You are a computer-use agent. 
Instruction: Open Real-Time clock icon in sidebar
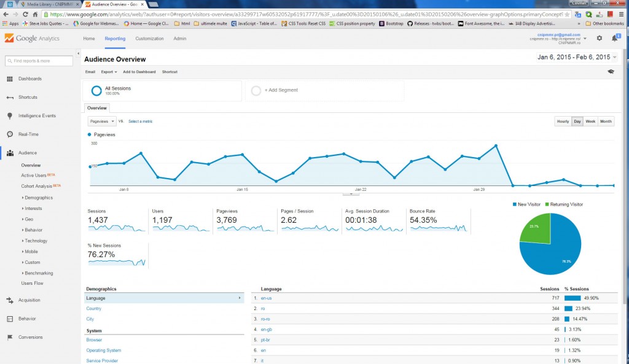click(x=10, y=134)
